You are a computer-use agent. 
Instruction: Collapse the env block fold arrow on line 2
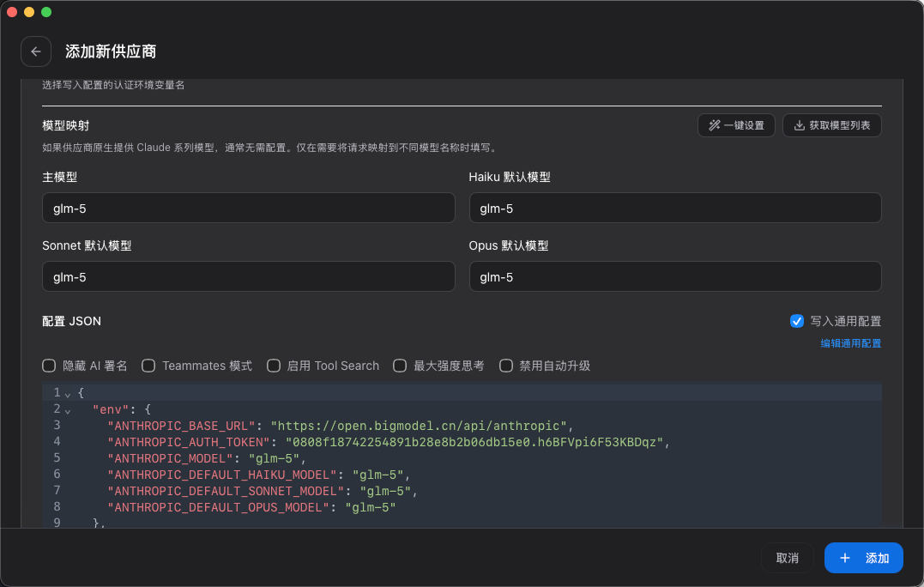[x=68, y=409]
